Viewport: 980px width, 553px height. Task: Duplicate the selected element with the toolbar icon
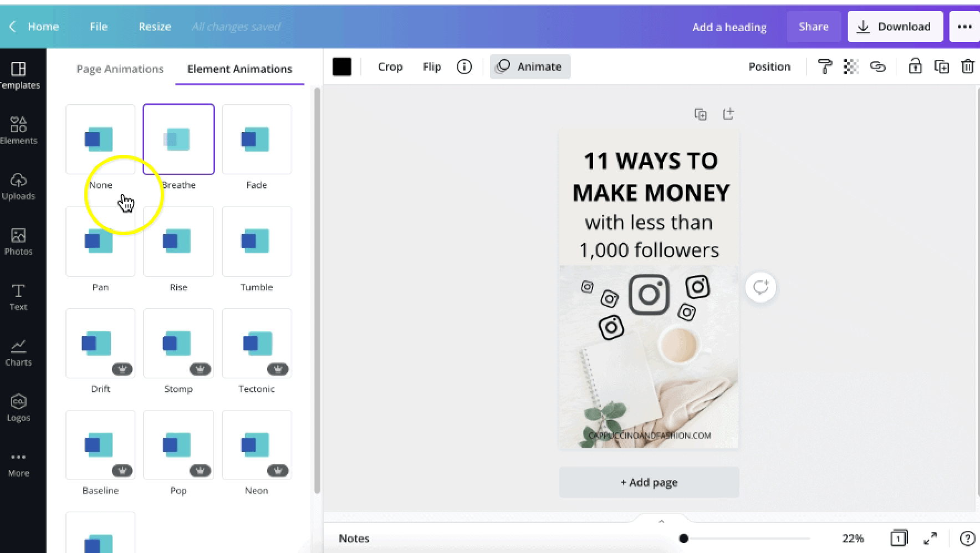[942, 67]
